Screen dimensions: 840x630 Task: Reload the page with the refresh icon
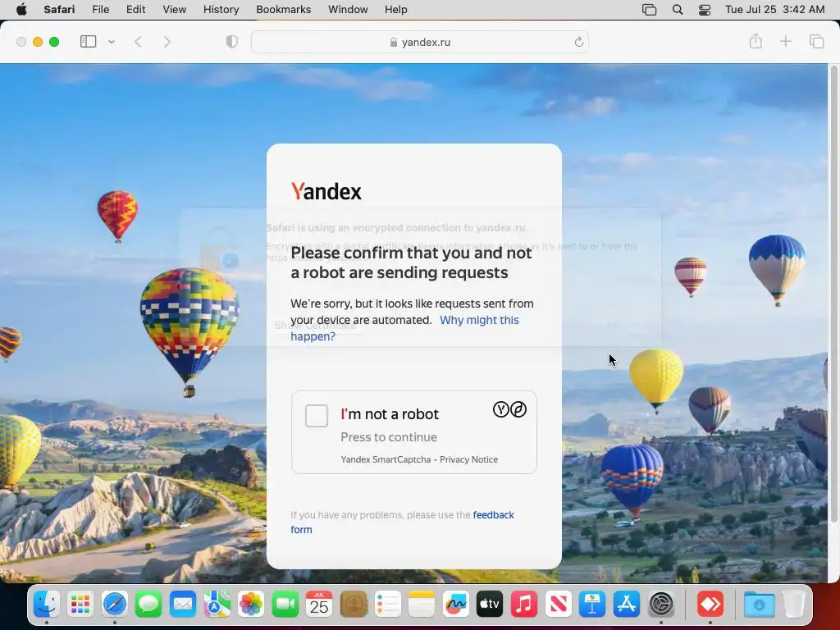pos(578,42)
